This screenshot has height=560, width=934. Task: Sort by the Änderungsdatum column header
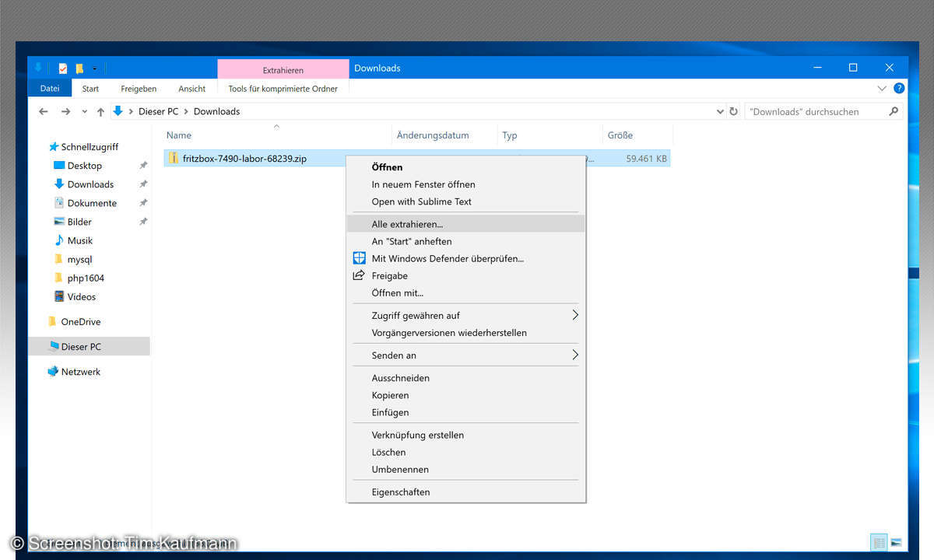(x=444, y=135)
